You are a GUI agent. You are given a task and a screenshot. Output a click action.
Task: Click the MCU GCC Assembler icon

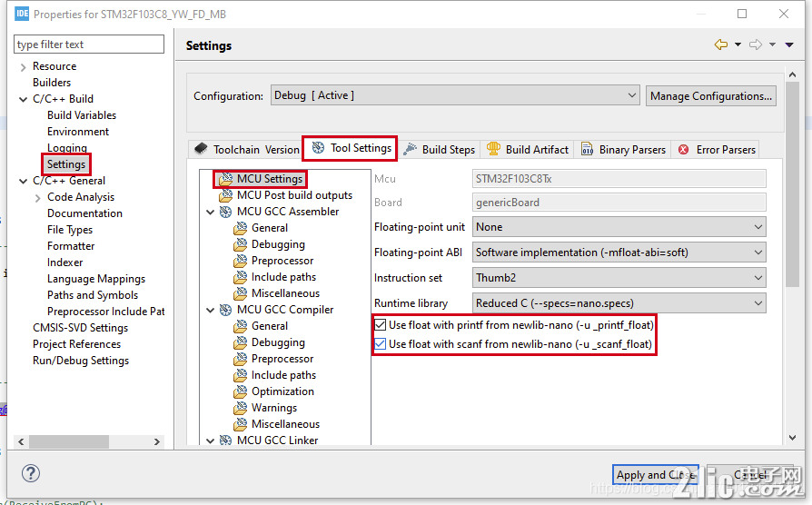point(225,212)
